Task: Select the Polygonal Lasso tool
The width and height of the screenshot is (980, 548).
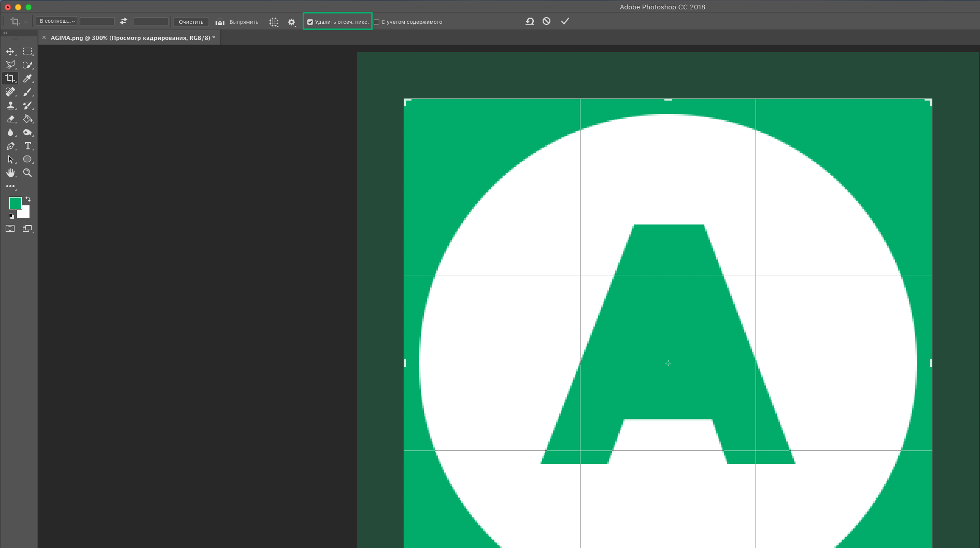Action: point(10,65)
